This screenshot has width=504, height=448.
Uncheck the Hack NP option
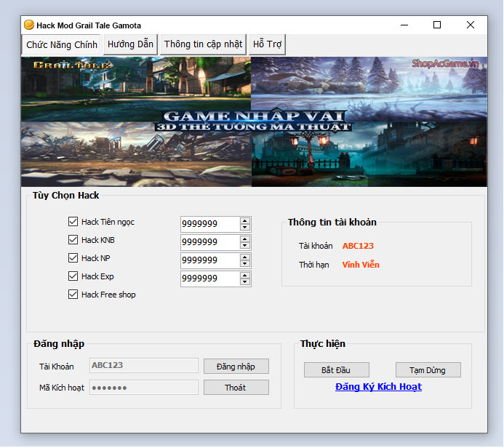[73, 257]
